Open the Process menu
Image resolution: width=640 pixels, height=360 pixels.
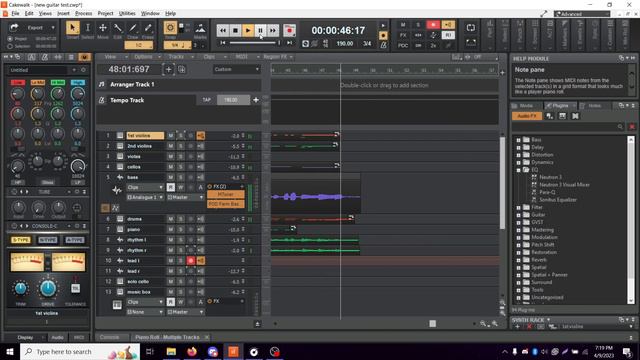point(84,13)
